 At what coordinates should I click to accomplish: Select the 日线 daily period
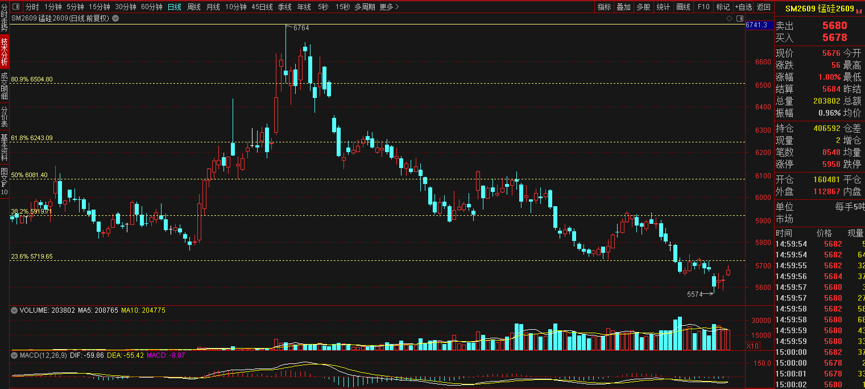click(174, 7)
